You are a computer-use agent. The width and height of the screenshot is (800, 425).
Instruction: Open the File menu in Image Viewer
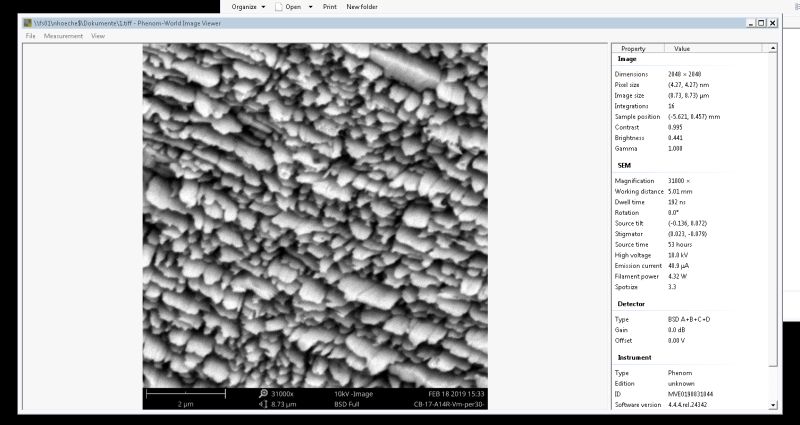click(x=31, y=36)
